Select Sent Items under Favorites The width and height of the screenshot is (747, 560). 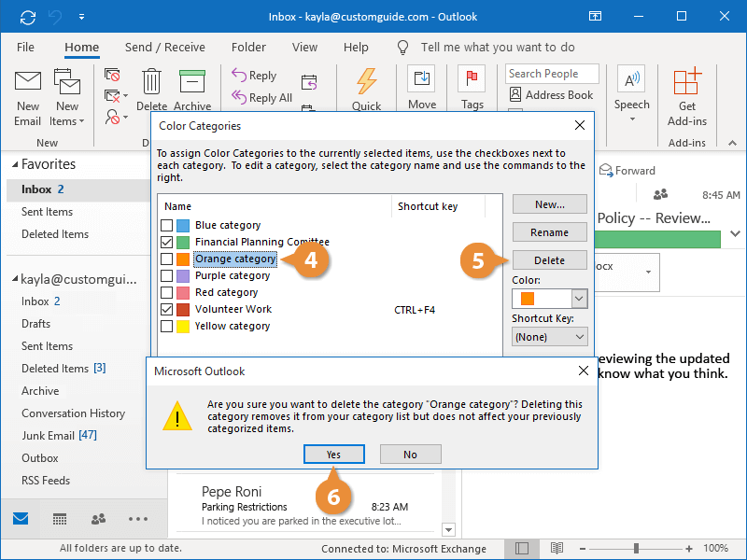pyautogui.click(x=48, y=212)
